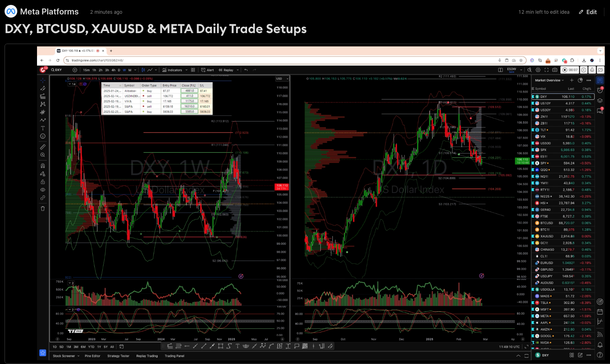Toggle the recorder microphone
Screen dimensions: 610x364
[592, 70]
